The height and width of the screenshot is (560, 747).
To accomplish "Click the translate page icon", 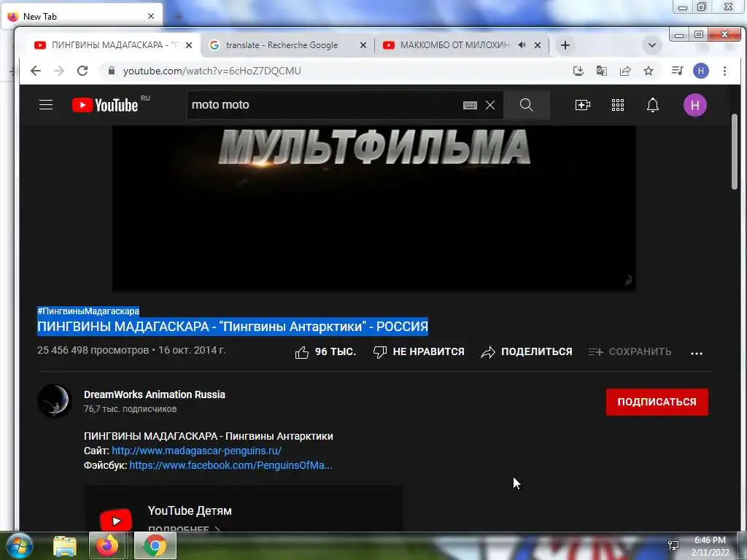I will click(x=602, y=71).
